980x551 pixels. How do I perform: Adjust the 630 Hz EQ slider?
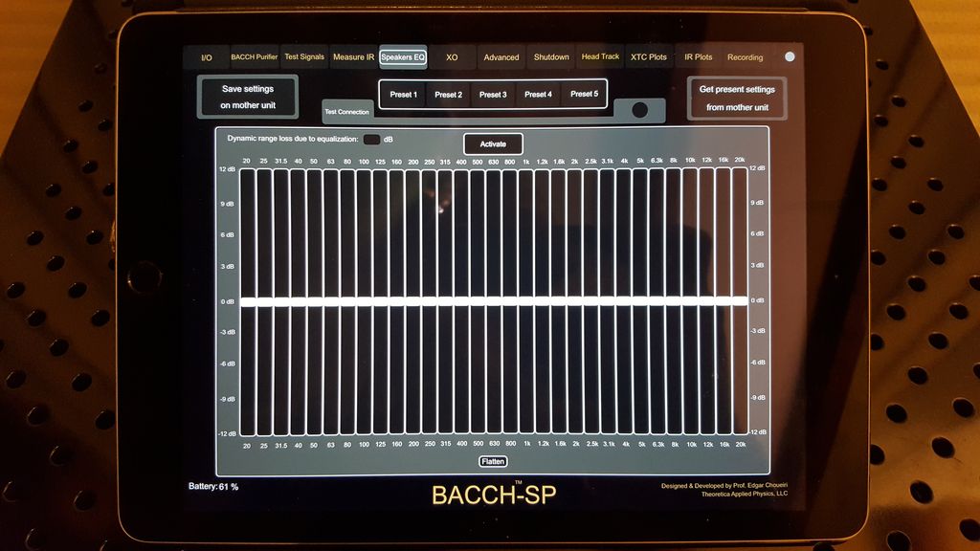tap(494, 301)
